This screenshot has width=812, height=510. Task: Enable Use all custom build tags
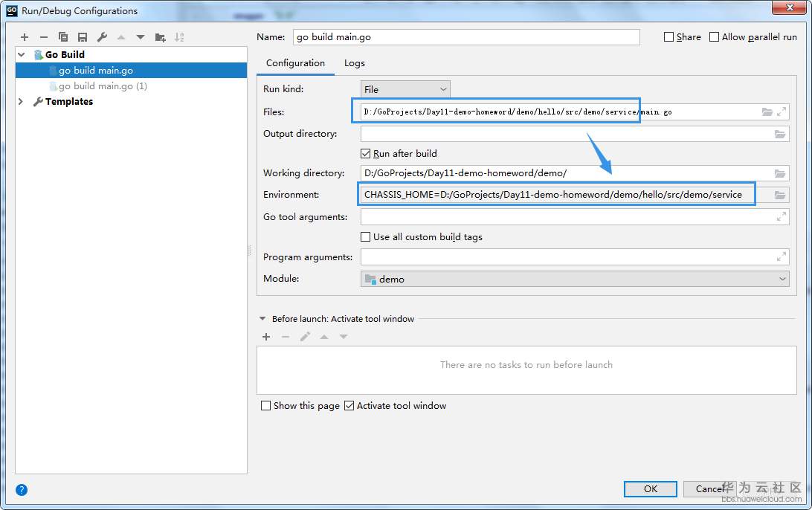(366, 237)
